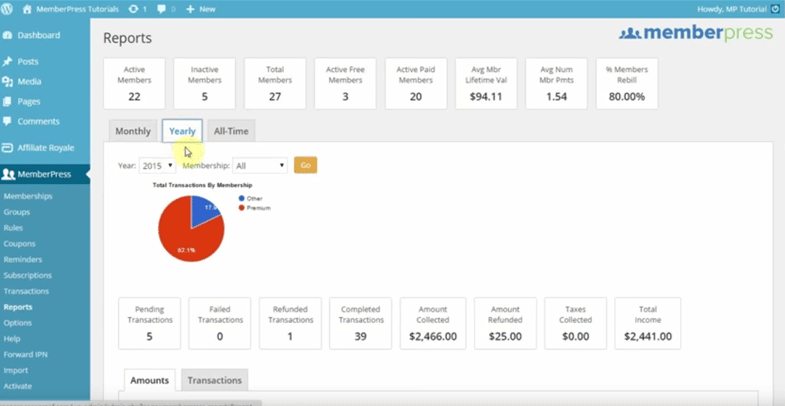
Task: Click the blue Other pie slice
Action: (203, 208)
